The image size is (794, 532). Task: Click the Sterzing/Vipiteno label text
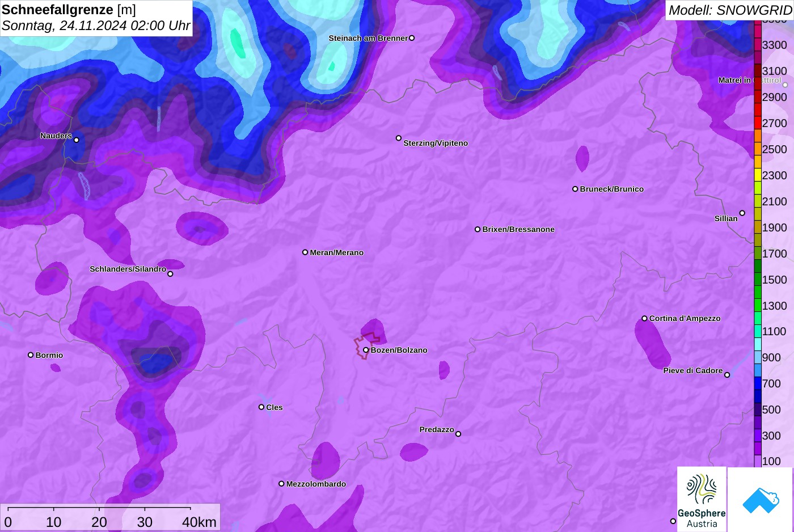[x=436, y=143]
